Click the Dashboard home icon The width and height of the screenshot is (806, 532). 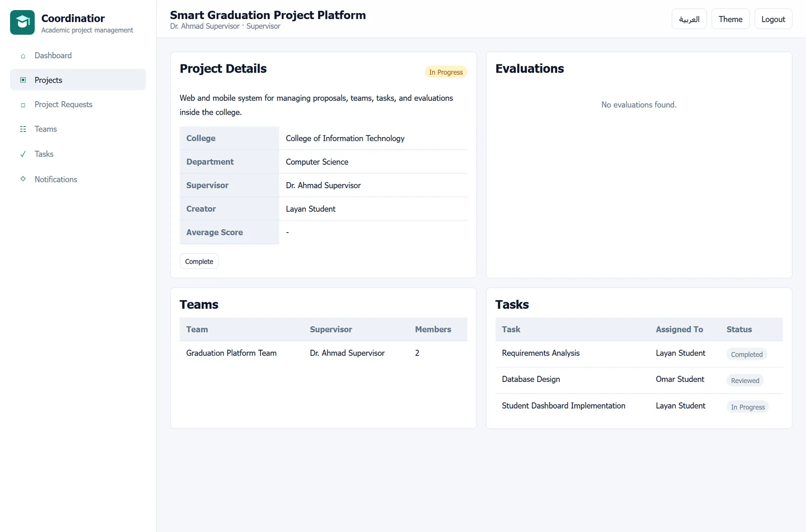click(x=23, y=56)
